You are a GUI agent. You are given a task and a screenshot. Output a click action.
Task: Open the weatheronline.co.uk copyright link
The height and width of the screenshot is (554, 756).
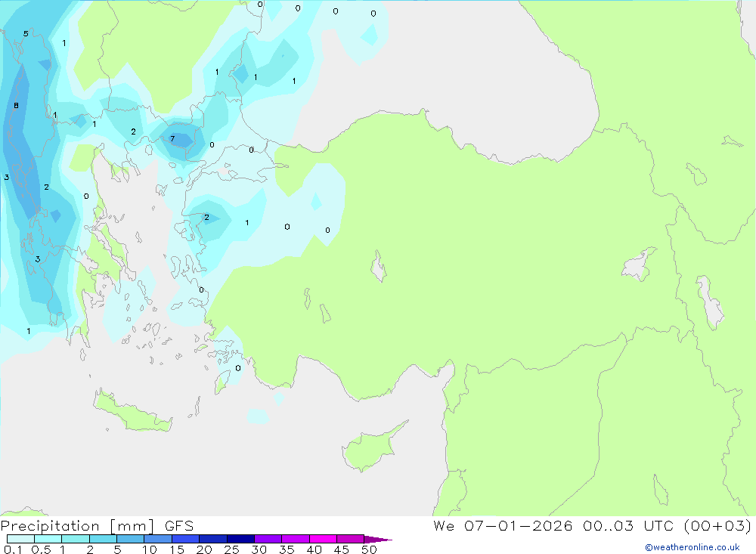(692, 547)
